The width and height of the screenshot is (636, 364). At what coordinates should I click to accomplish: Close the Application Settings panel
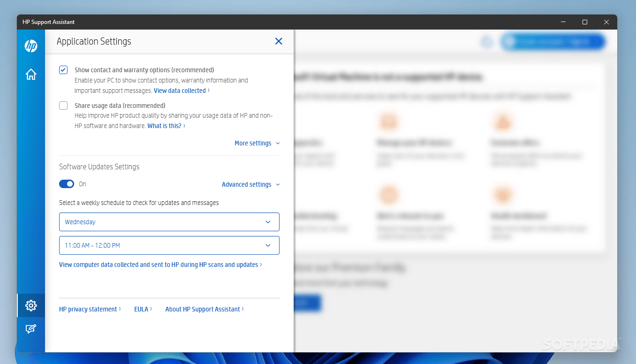point(279,41)
